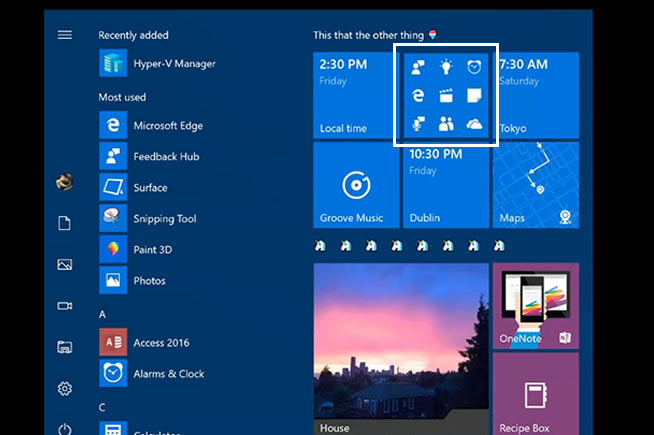Click the 'Most used' heading
654x435 pixels.
click(122, 97)
